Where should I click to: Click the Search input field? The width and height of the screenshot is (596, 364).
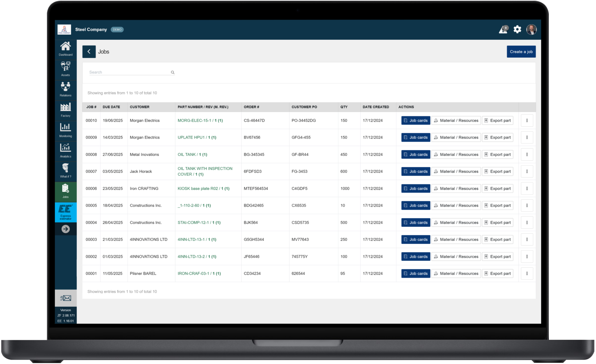coord(129,72)
